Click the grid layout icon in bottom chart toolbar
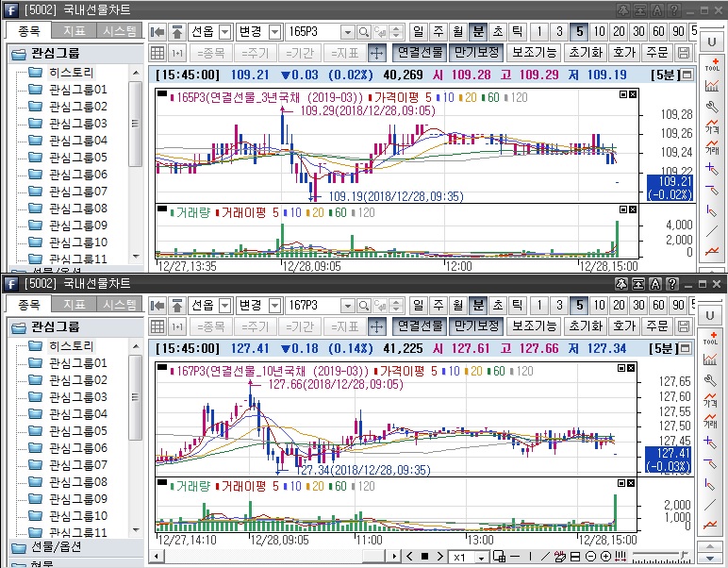The height and width of the screenshot is (568, 728). (x=158, y=326)
